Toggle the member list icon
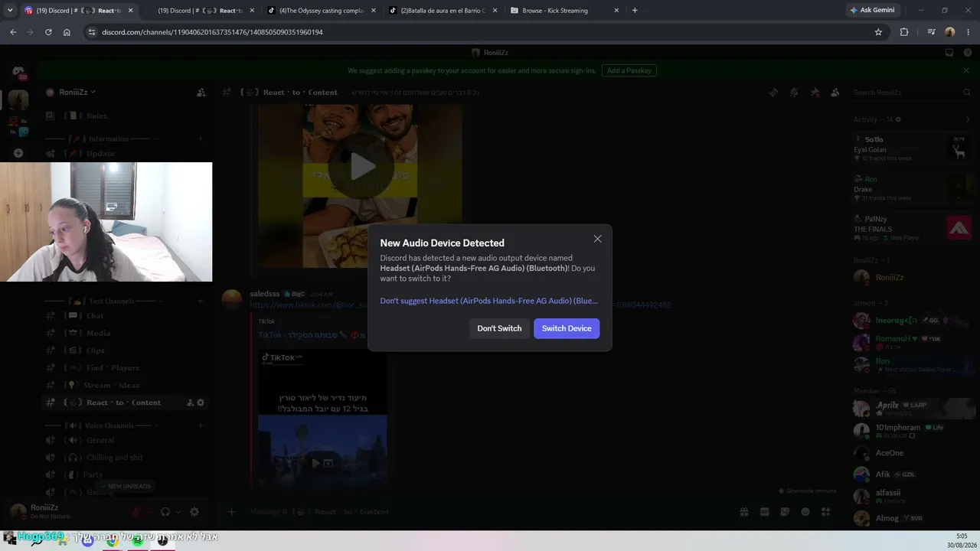The width and height of the screenshot is (980, 551). [x=835, y=93]
